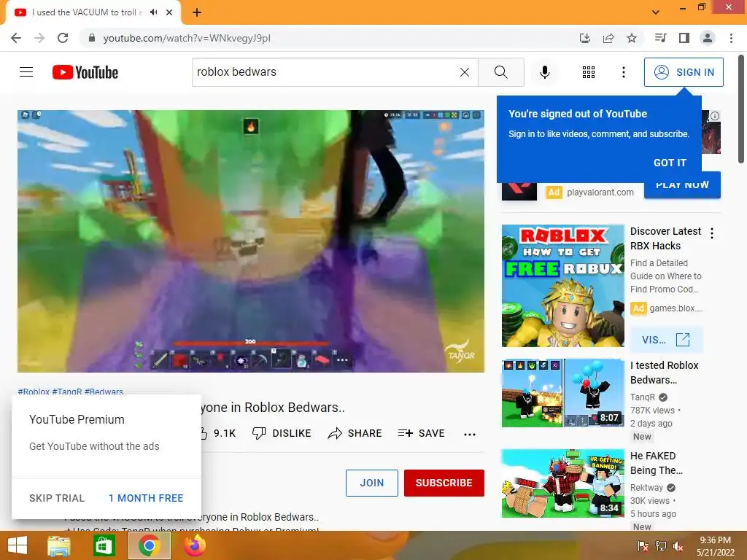Bookmark this page with the star
The height and width of the screenshot is (560, 747).
coord(632,38)
